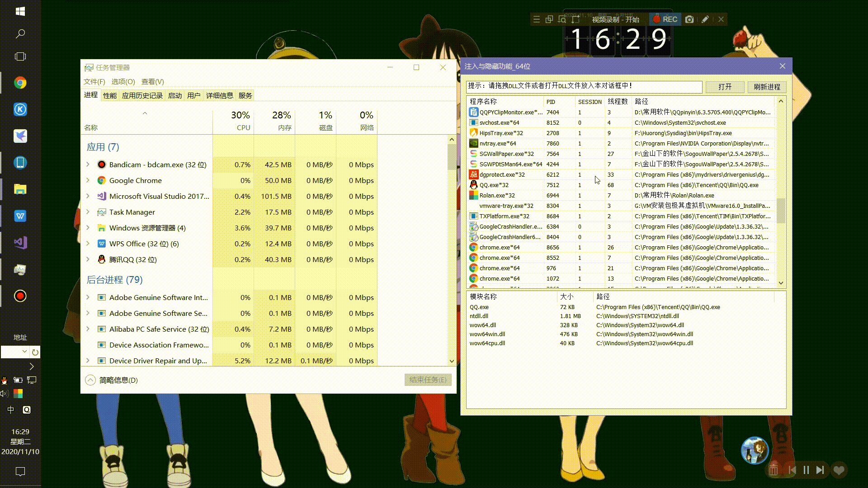The image size is (868, 488).
Task: Expand the Task Manager process entry
Action: tap(88, 212)
